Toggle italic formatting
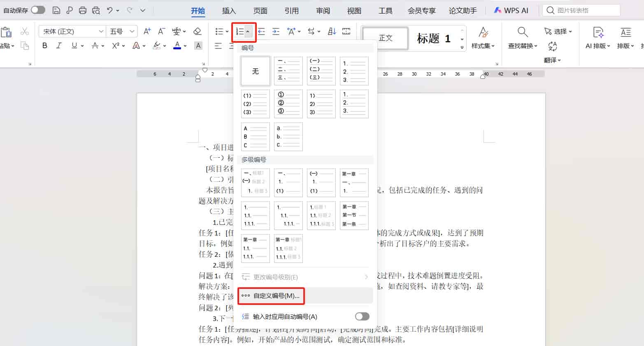The image size is (644, 346). [59, 46]
